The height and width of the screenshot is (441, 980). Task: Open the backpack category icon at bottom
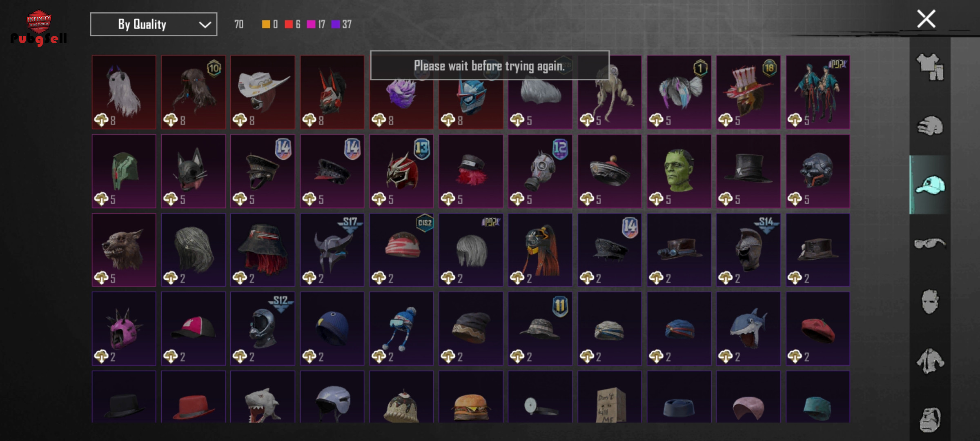coord(930,419)
